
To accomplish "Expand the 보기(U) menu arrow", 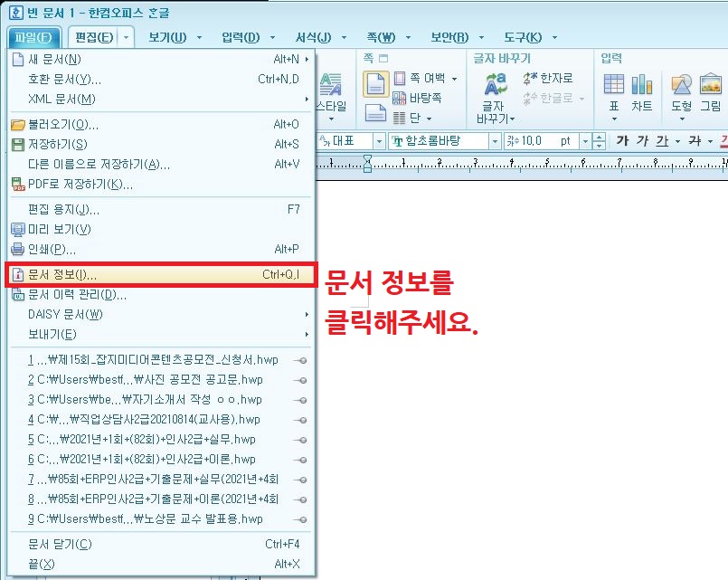I will 200,38.
